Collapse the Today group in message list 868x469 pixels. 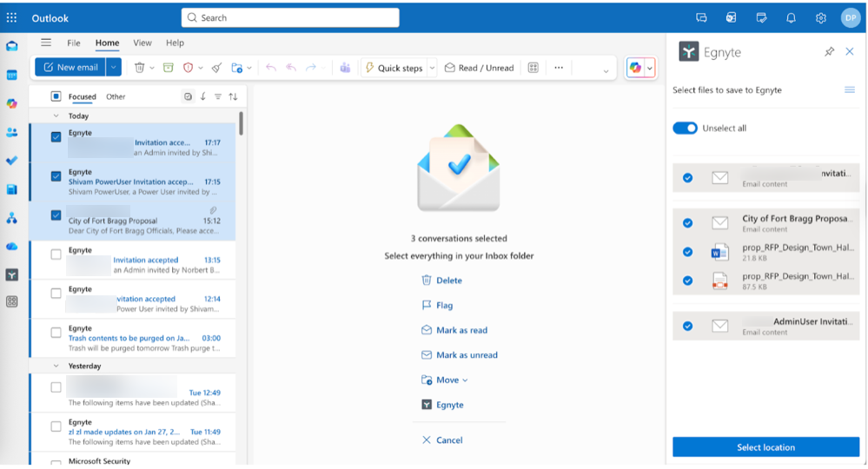pyautogui.click(x=56, y=116)
